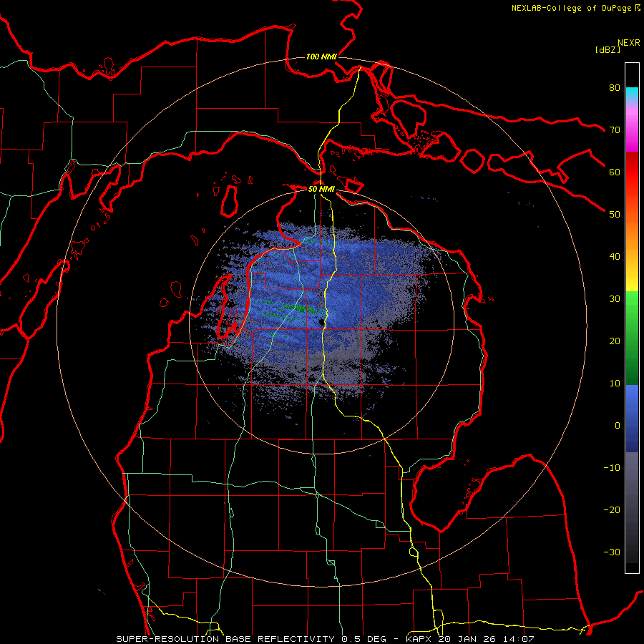Click the 30 value on the dBZ scale
The height and width of the screenshot is (644, 644).
pyautogui.click(x=615, y=299)
